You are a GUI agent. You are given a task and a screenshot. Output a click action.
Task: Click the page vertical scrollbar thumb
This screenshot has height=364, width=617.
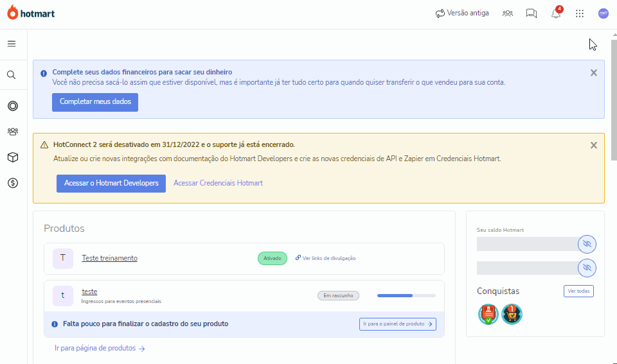tap(614, 100)
